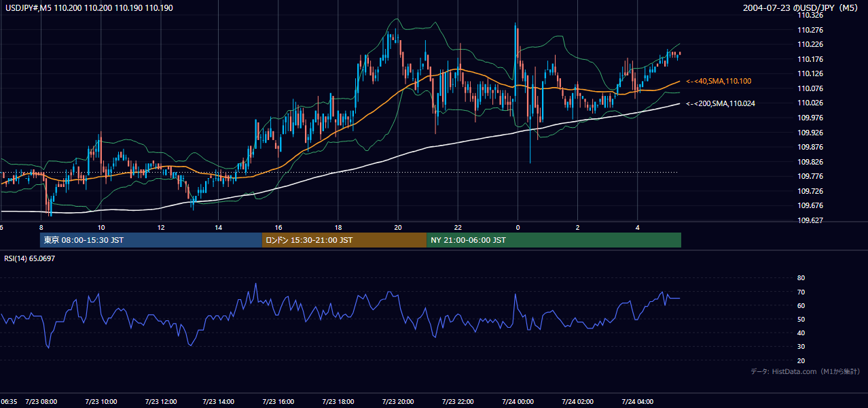The image size is (868, 408).
Task: Select the ロンドン 15:30-21:00 JST session bar
Action: pyautogui.click(x=344, y=240)
